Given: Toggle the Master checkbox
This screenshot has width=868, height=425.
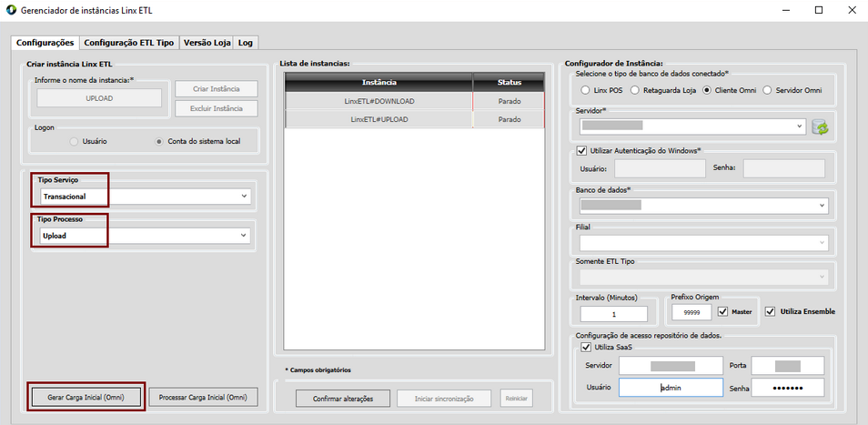Looking at the screenshot, I should tap(722, 311).
